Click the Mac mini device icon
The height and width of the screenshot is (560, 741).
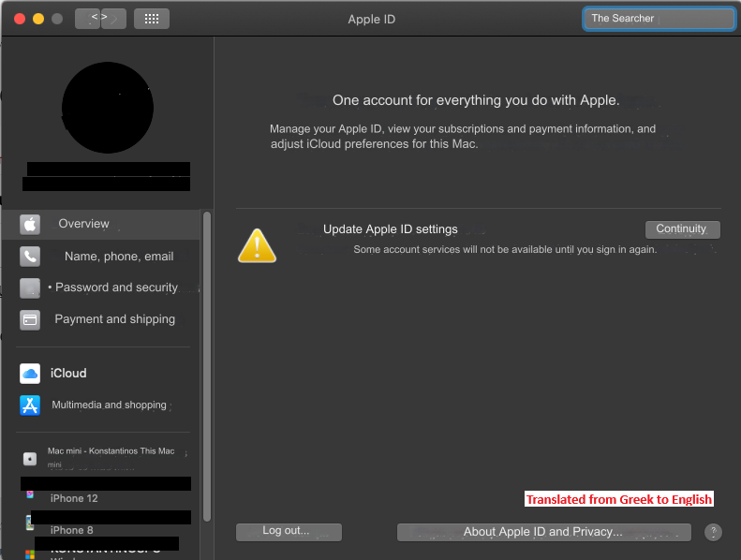30,459
